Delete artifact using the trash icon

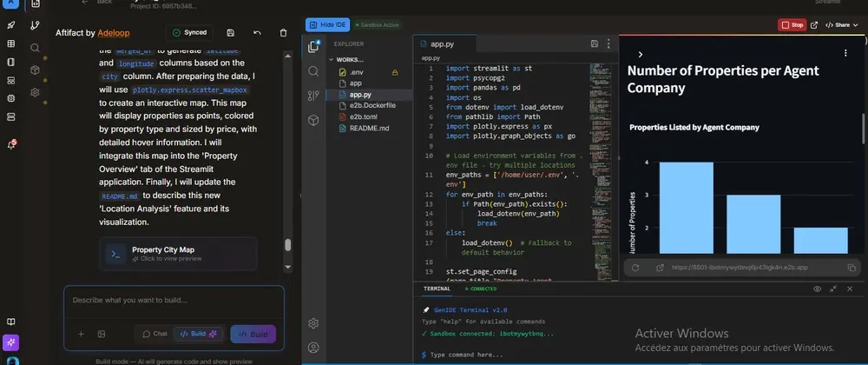point(284,33)
